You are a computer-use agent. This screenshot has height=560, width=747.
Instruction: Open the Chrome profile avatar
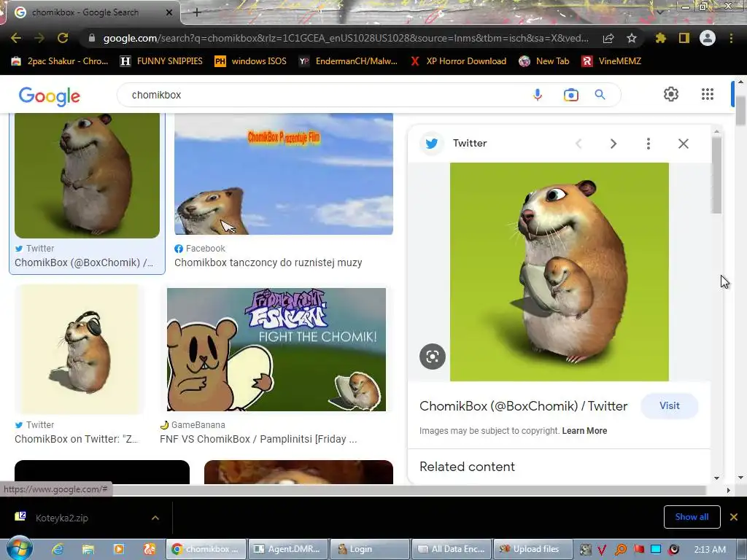pyautogui.click(x=708, y=38)
